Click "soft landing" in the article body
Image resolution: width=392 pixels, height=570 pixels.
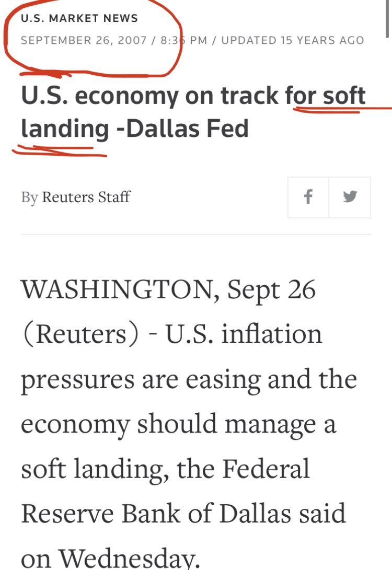92,469
